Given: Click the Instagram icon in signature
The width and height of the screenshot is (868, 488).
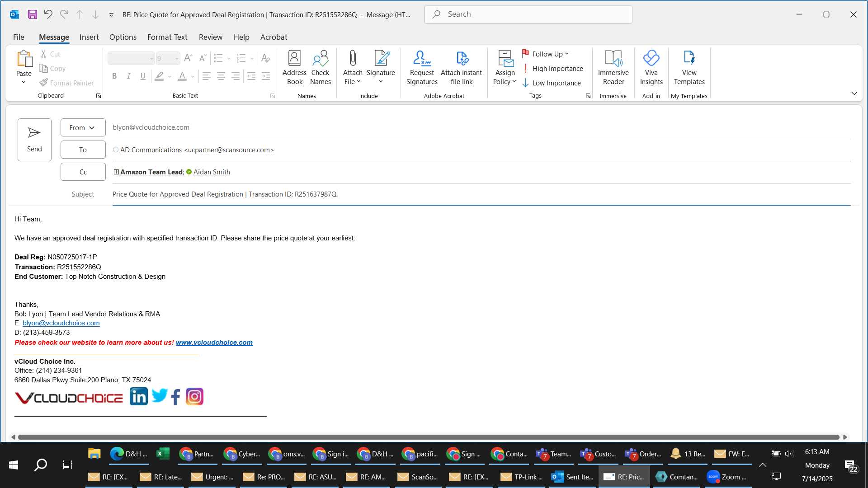Looking at the screenshot, I should 194,397.
